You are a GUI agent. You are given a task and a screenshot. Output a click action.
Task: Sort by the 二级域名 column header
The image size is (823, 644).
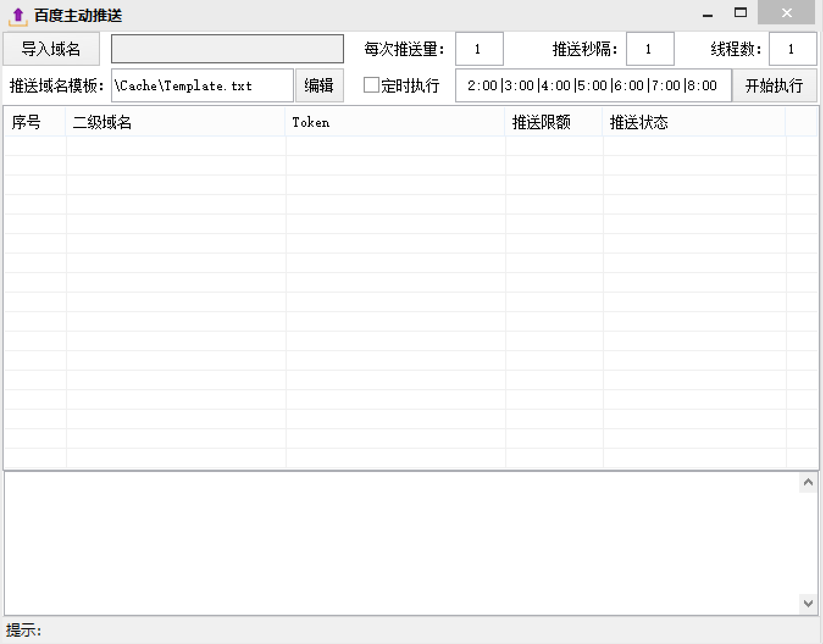pyautogui.click(x=175, y=122)
